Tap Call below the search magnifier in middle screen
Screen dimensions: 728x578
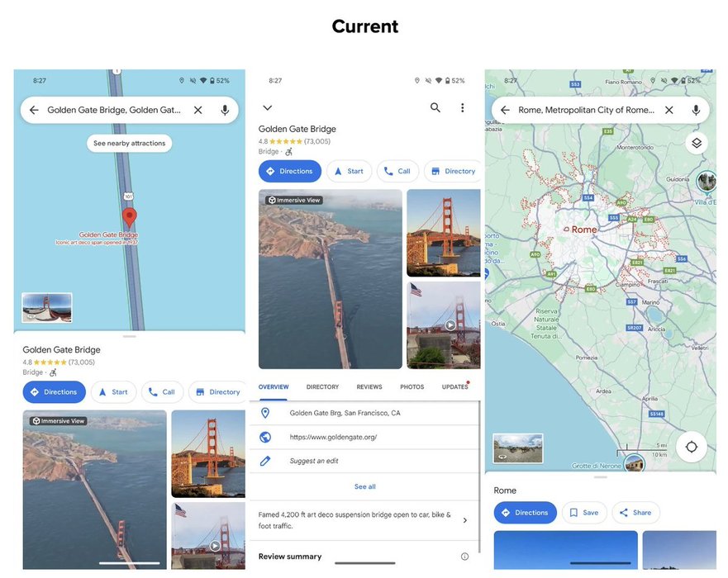click(397, 171)
